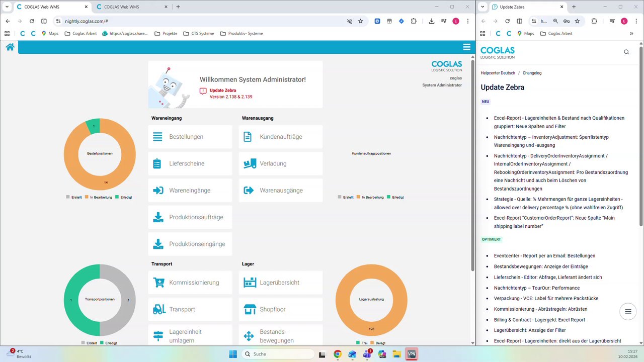This screenshot has width=644, height=362.
Task: Toggle the Frei legend under the Lagerauslastung chart
Action: pos(362,343)
